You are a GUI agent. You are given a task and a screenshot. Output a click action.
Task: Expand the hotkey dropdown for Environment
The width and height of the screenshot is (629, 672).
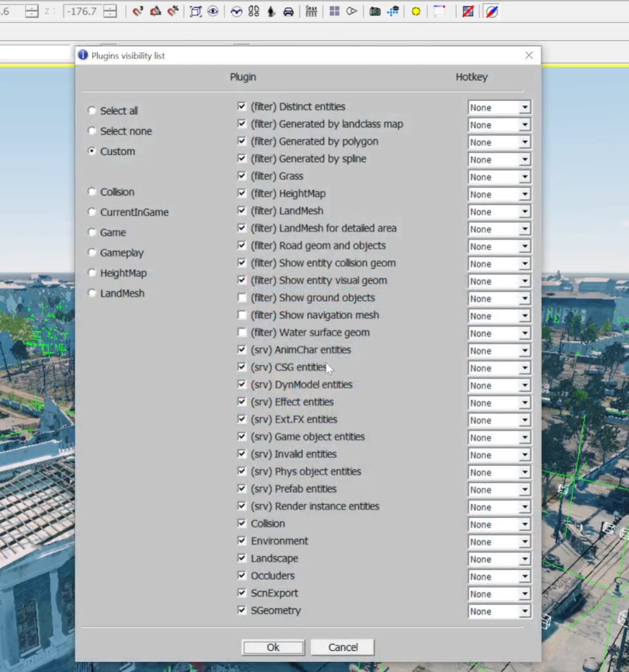pos(524,542)
